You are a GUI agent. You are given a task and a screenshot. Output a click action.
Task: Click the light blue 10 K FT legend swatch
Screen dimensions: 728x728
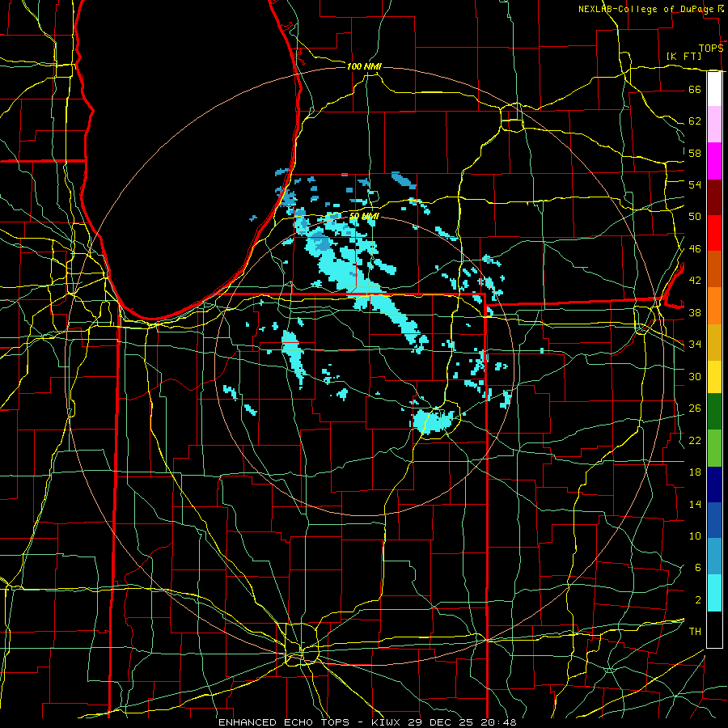[x=714, y=556]
